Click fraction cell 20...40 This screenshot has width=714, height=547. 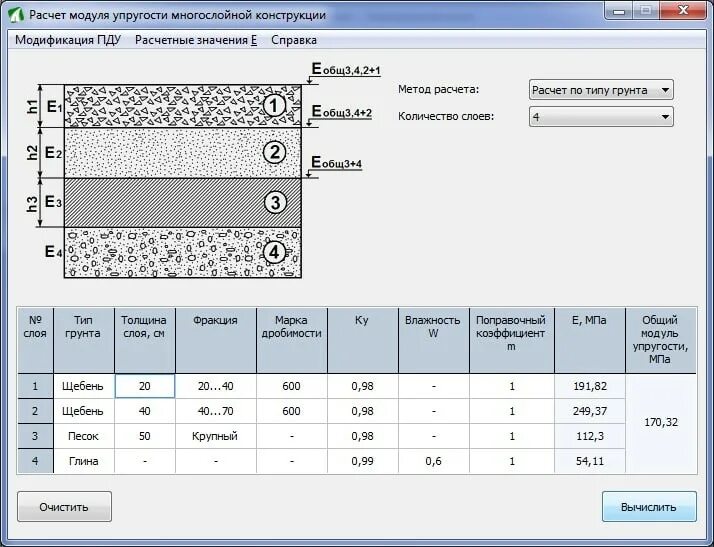click(216, 386)
